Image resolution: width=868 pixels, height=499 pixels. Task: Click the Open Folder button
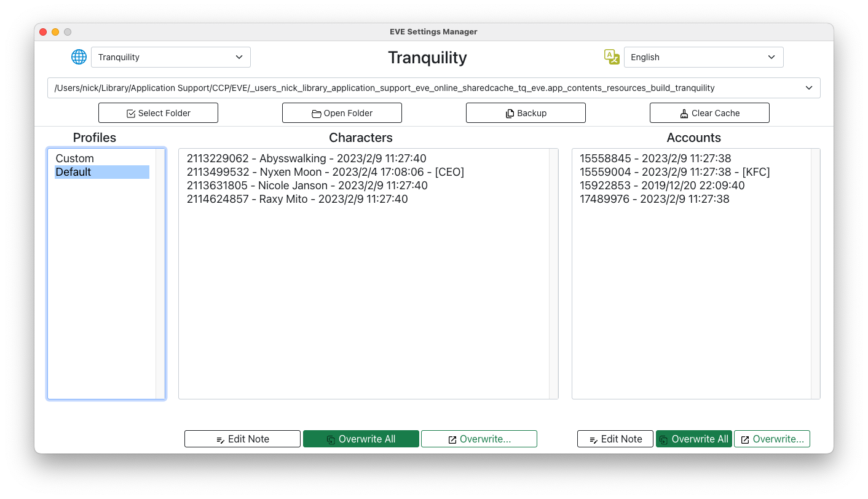tap(342, 113)
